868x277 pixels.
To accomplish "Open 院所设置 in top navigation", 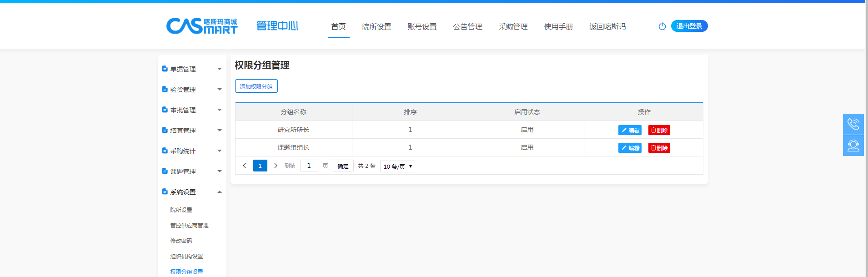I will pyautogui.click(x=376, y=27).
